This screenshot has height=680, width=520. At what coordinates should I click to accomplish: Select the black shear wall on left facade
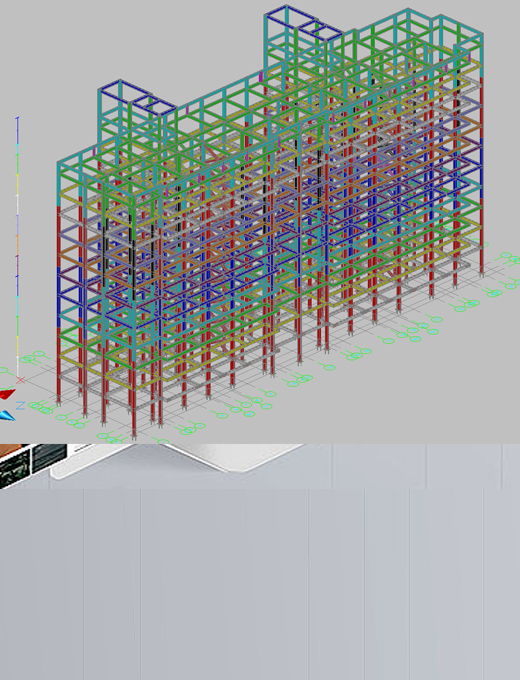pyautogui.click(x=105, y=252)
